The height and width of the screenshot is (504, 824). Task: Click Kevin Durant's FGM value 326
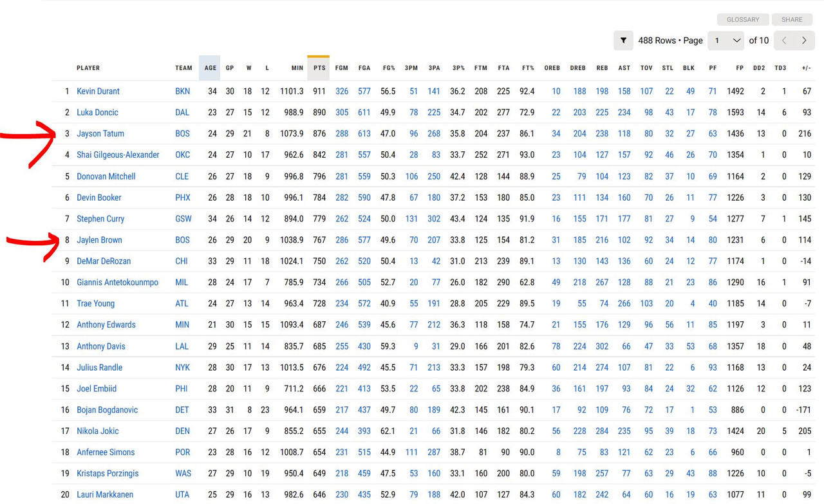pos(342,91)
